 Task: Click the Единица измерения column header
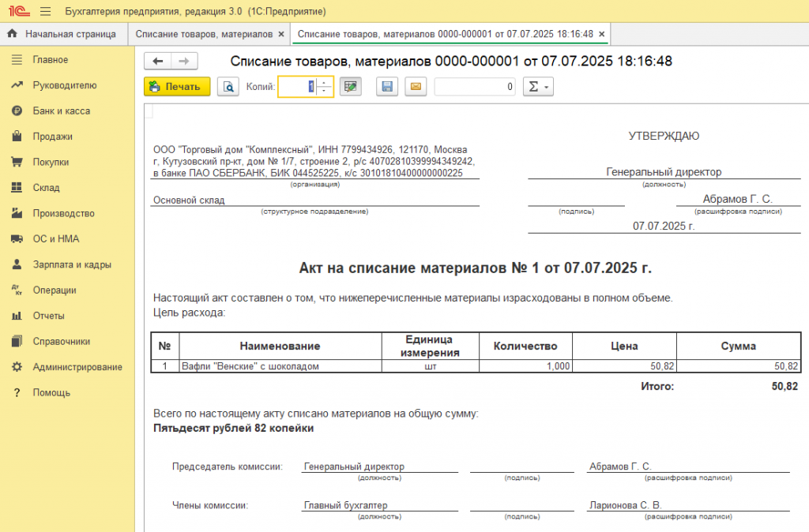point(431,346)
